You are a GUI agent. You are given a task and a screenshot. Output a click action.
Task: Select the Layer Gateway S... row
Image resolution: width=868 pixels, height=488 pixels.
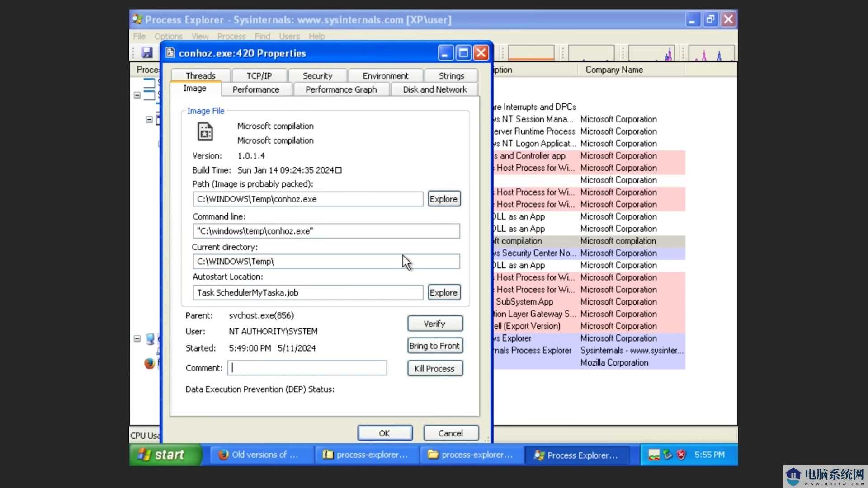(x=589, y=314)
